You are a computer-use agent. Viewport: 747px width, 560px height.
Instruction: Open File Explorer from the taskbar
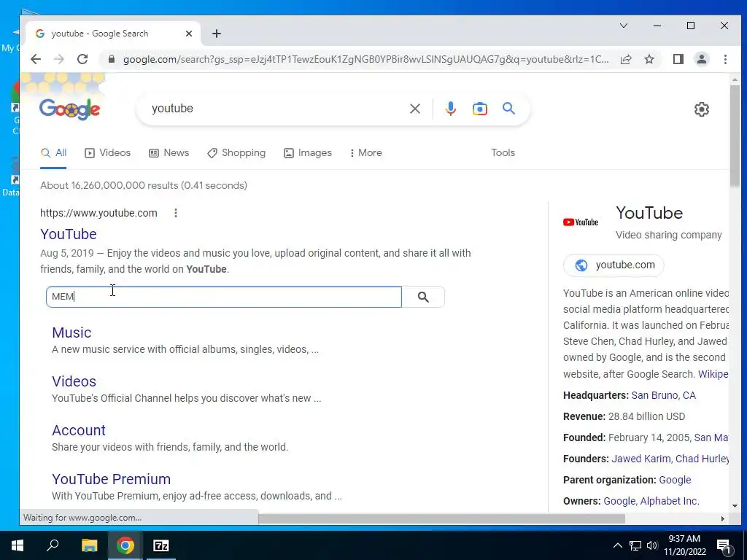click(x=89, y=545)
